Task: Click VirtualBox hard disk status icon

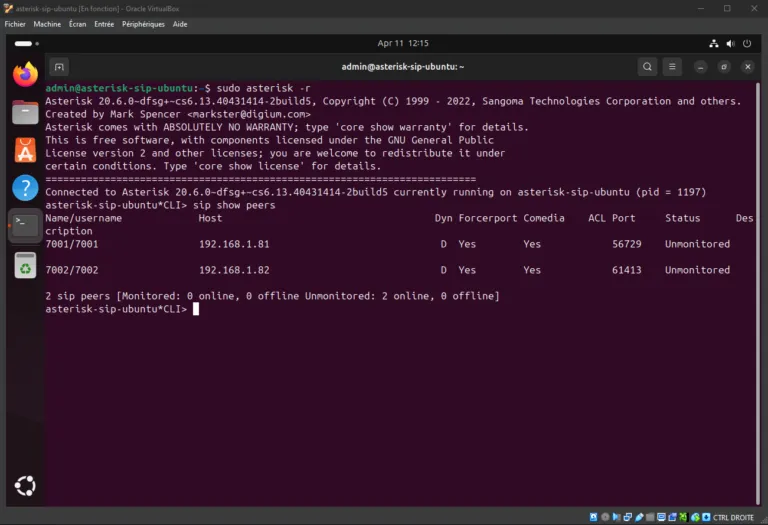Action: (x=594, y=517)
